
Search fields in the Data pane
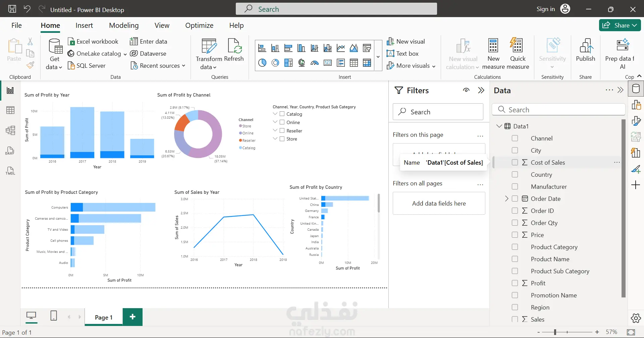pyautogui.click(x=558, y=110)
